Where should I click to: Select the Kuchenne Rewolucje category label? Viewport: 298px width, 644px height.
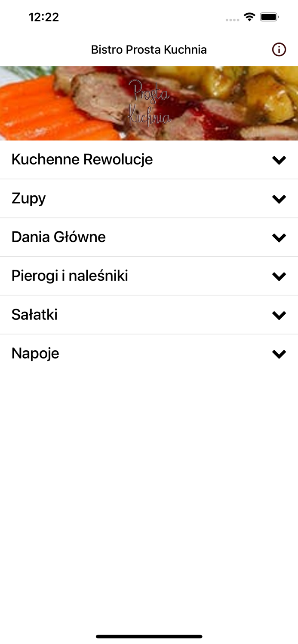click(x=82, y=159)
